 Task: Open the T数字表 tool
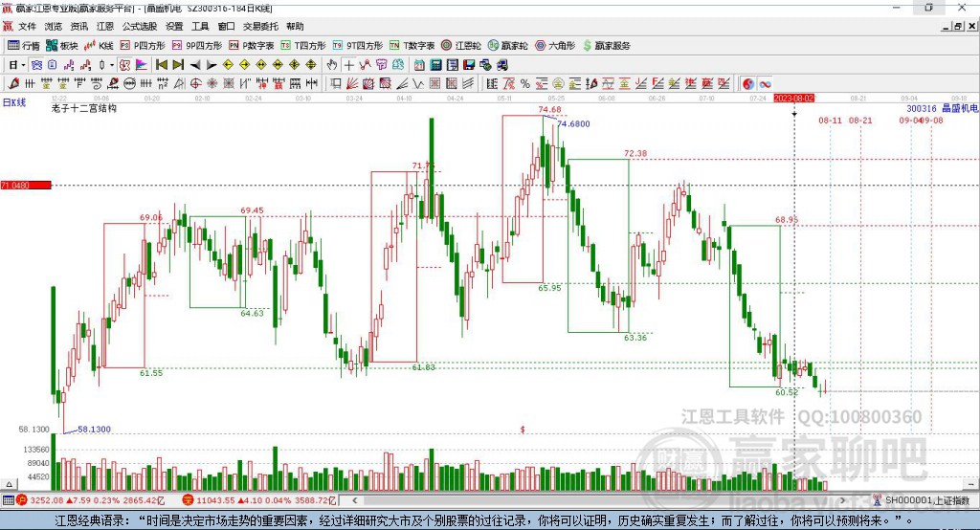[412, 46]
